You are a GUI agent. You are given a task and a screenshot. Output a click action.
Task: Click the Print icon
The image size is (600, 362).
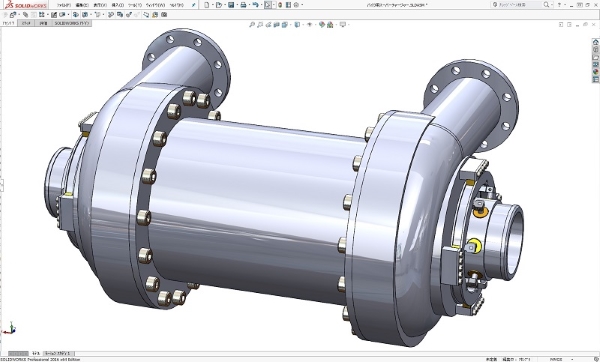243,5
